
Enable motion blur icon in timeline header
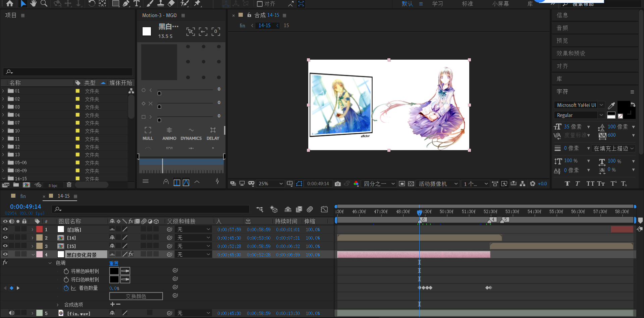point(310,209)
